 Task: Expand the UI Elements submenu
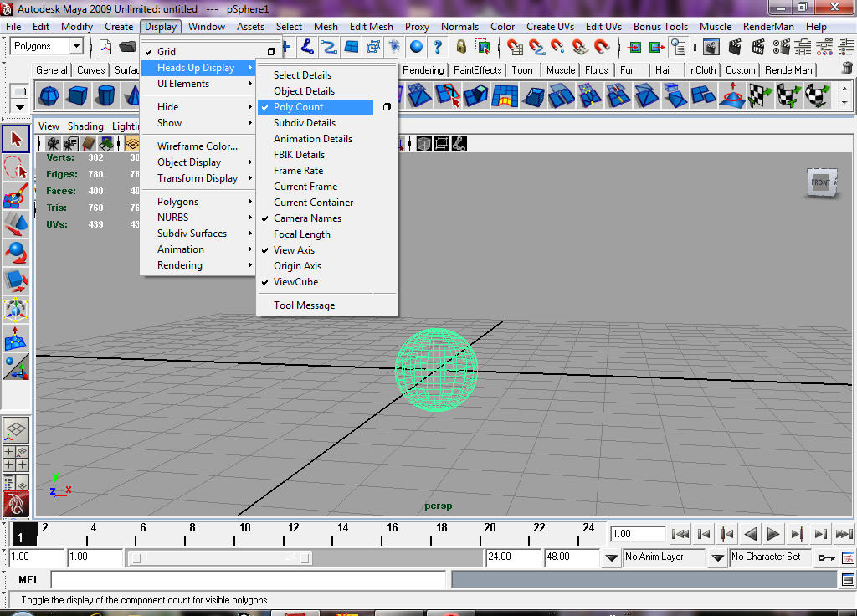198,84
